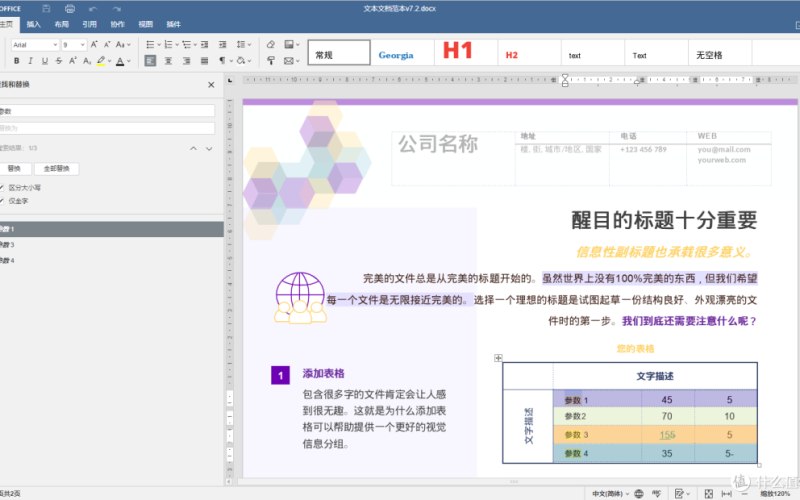Viewport: 800px width, 500px height.
Task: Apply subscript formatting
Action: (87, 61)
